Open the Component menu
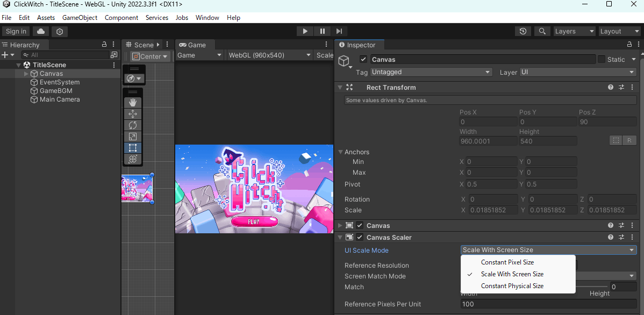This screenshot has height=315, width=644. pos(121,18)
